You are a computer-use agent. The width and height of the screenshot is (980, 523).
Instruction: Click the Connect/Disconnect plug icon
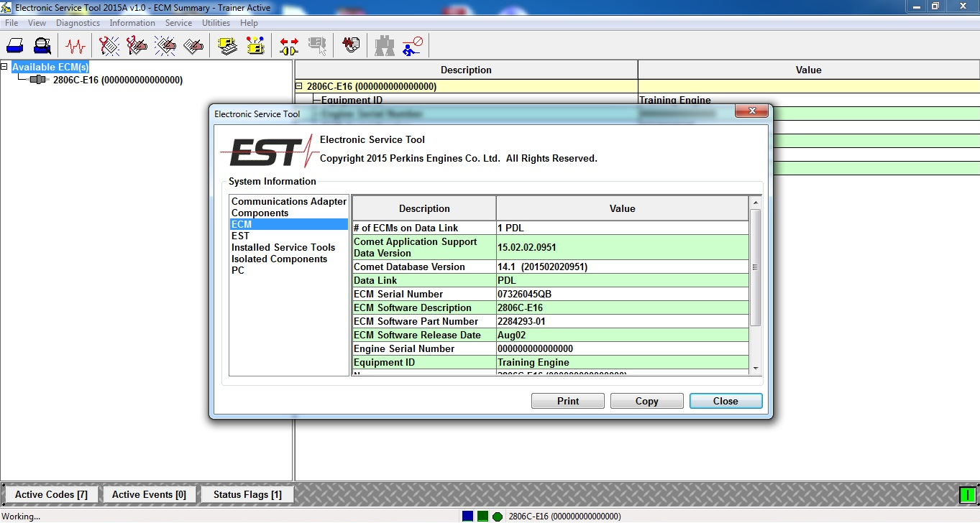[x=289, y=46]
